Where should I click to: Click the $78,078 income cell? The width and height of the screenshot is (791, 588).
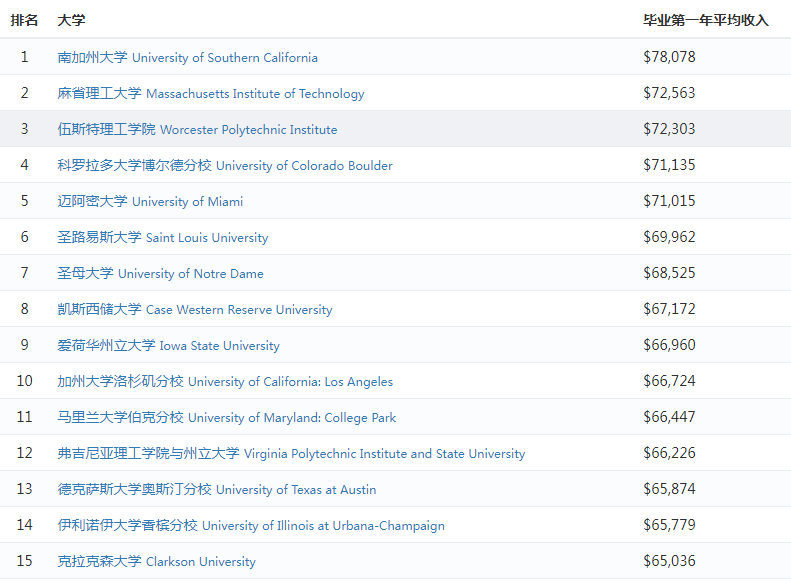[669, 58]
